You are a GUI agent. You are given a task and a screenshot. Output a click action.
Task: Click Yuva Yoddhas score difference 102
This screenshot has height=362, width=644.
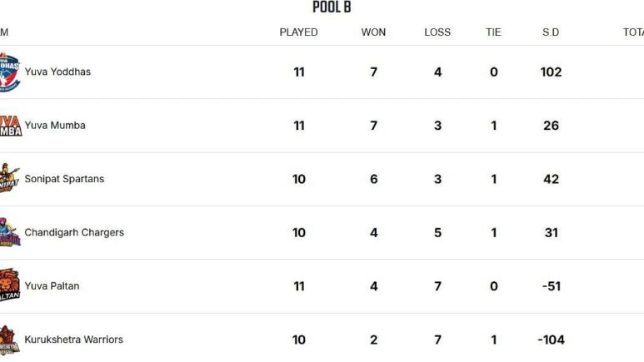551,72
